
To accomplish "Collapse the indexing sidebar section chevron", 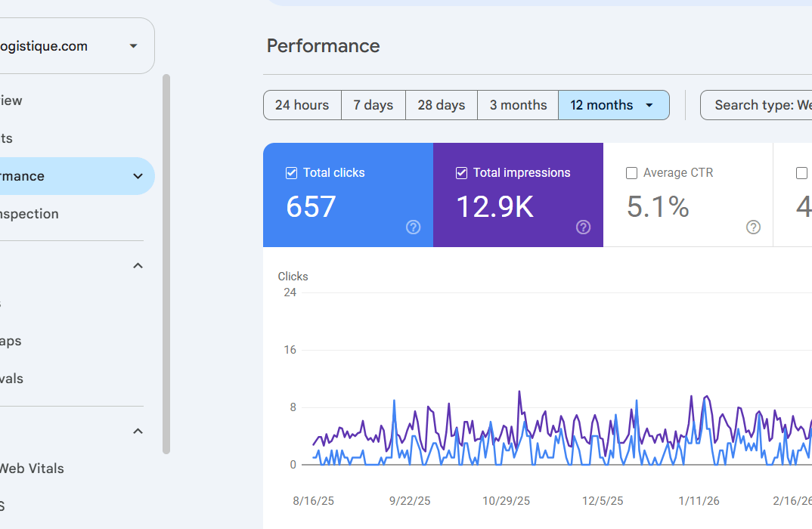I will pyautogui.click(x=138, y=265).
